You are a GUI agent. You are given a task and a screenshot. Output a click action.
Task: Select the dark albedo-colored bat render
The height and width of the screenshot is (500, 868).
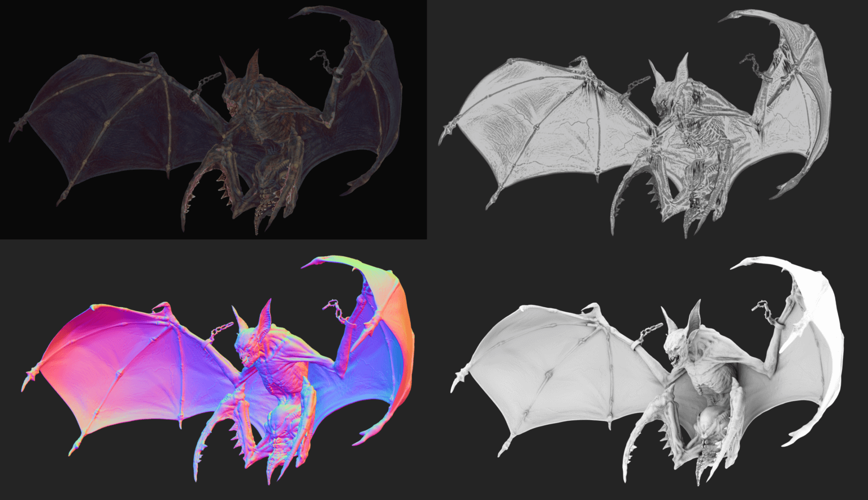[x=206, y=120]
